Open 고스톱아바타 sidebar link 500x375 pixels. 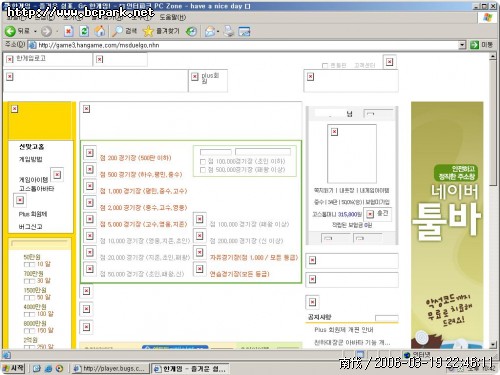pyautogui.click(x=36, y=189)
